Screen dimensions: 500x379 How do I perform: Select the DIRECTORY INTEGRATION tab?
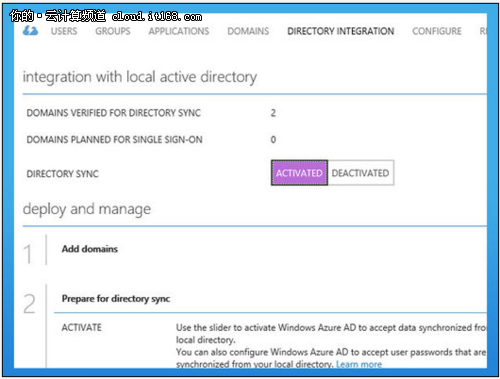point(341,31)
